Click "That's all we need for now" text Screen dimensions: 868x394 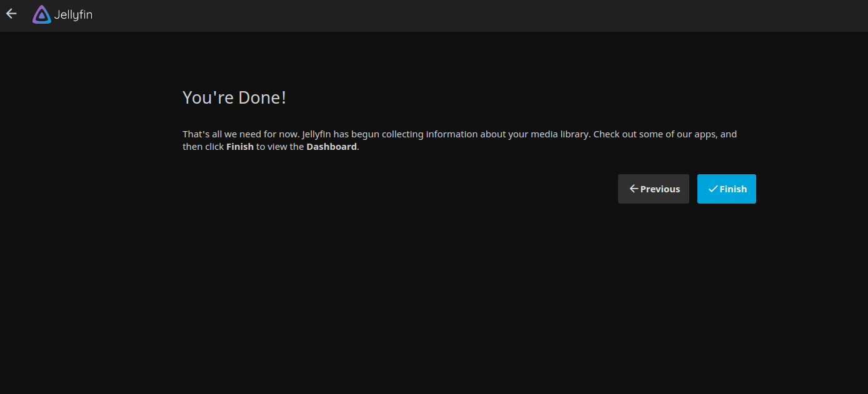241,134
